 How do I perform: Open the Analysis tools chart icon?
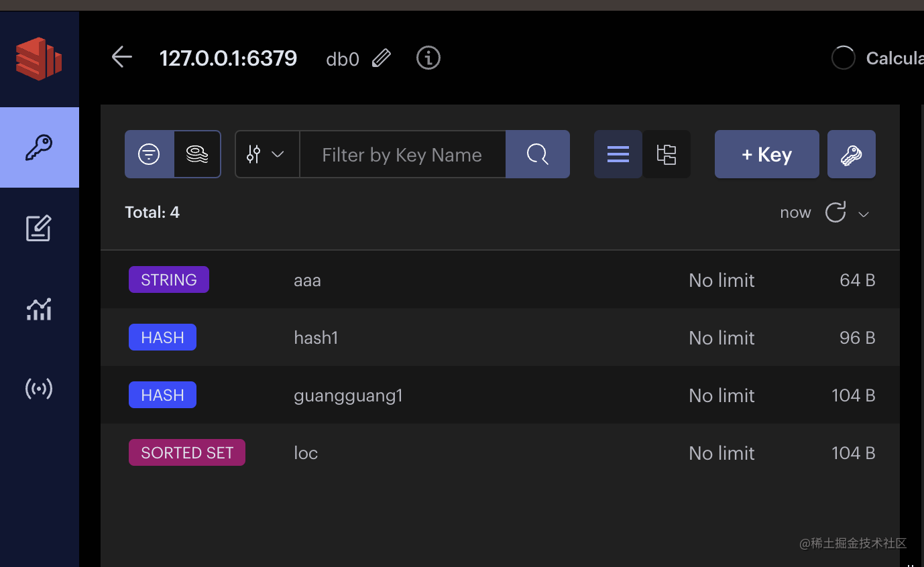39,309
